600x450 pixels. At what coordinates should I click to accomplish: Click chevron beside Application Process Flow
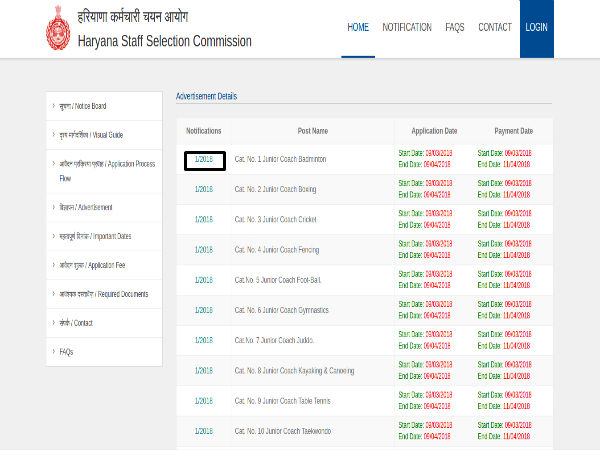tap(54, 163)
